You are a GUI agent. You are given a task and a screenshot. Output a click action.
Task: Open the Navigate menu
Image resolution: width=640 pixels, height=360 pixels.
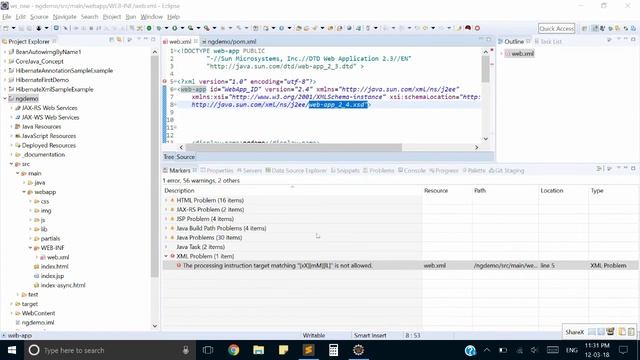64,17
